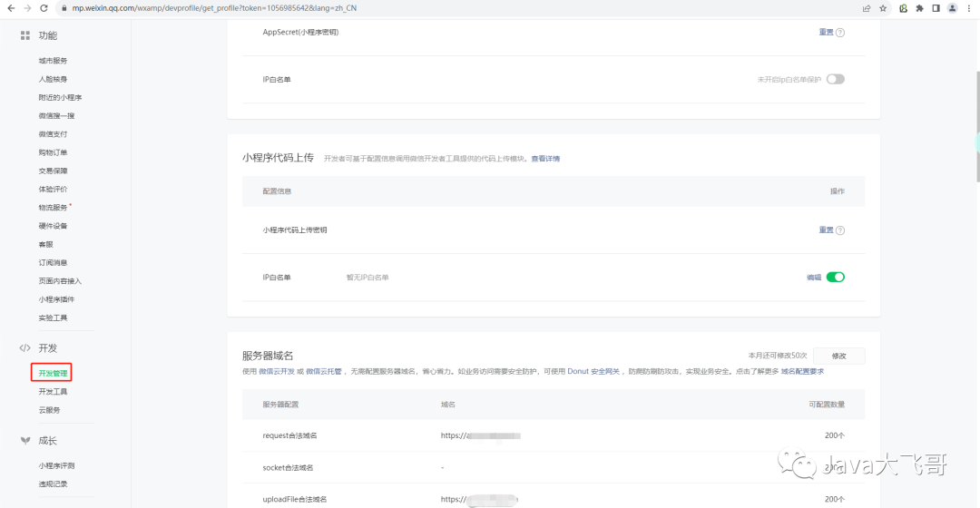Click the page vertical scrollbar
The height and width of the screenshot is (508, 980).
click(977, 125)
